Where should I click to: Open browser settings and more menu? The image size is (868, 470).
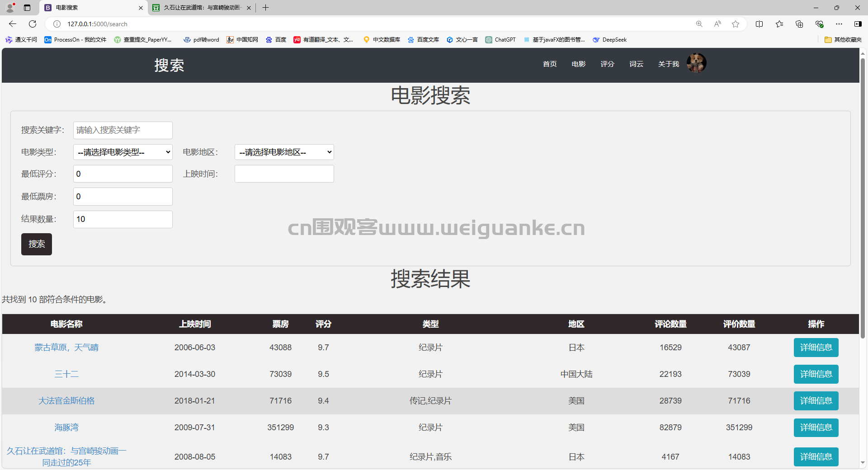click(839, 24)
